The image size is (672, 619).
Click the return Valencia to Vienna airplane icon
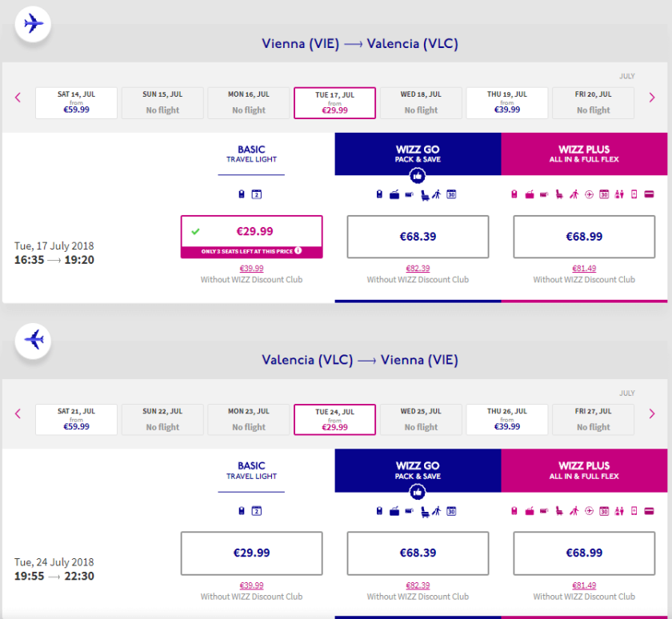(33, 341)
